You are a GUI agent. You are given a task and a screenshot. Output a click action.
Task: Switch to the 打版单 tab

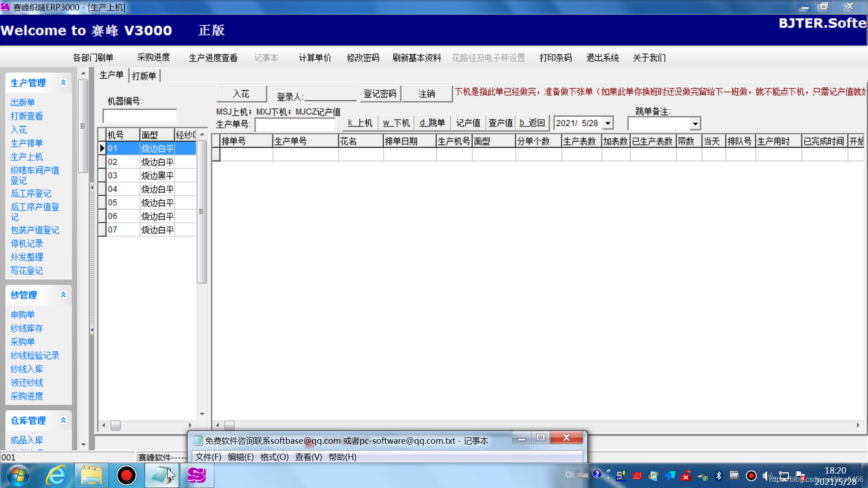[145, 75]
